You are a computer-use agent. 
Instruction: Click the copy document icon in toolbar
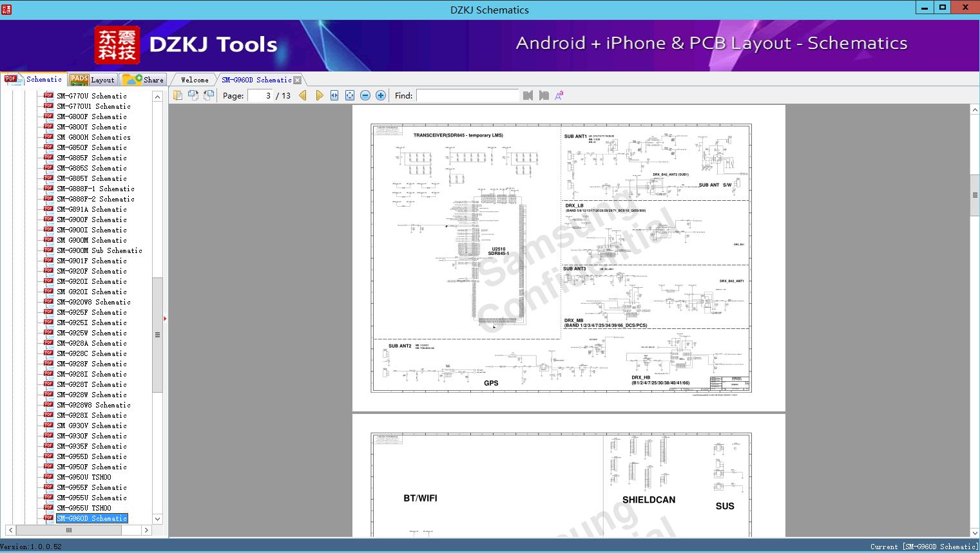[178, 95]
